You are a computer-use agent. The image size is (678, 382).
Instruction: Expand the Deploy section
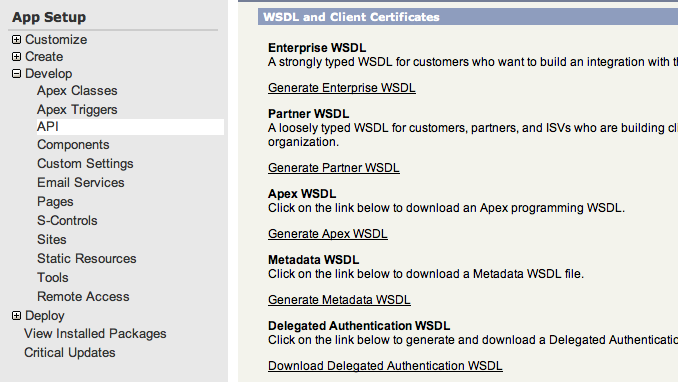point(16,315)
